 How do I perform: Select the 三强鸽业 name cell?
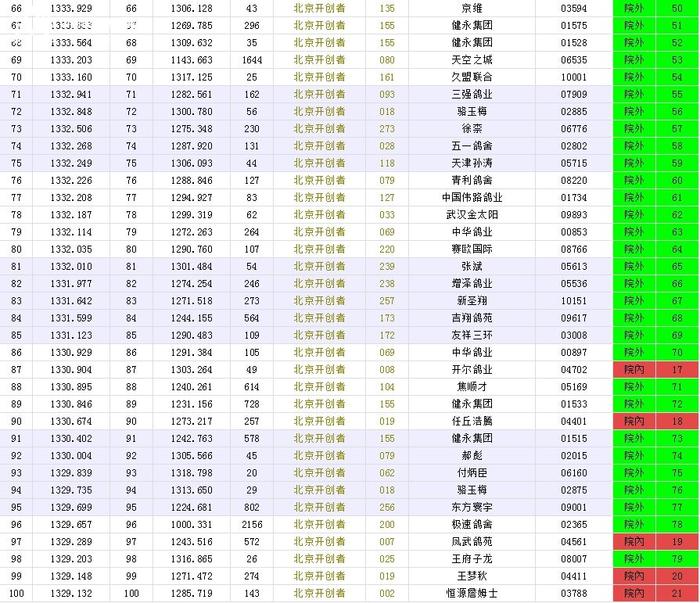472,95
